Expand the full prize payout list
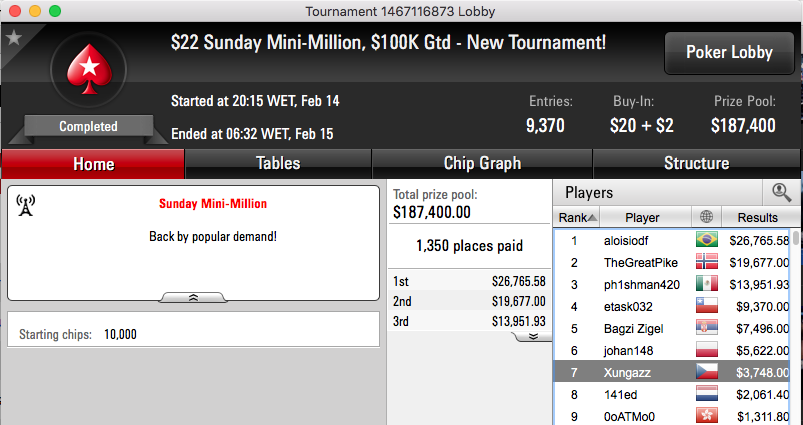The height and width of the screenshot is (425, 803). (x=533, y=336)
